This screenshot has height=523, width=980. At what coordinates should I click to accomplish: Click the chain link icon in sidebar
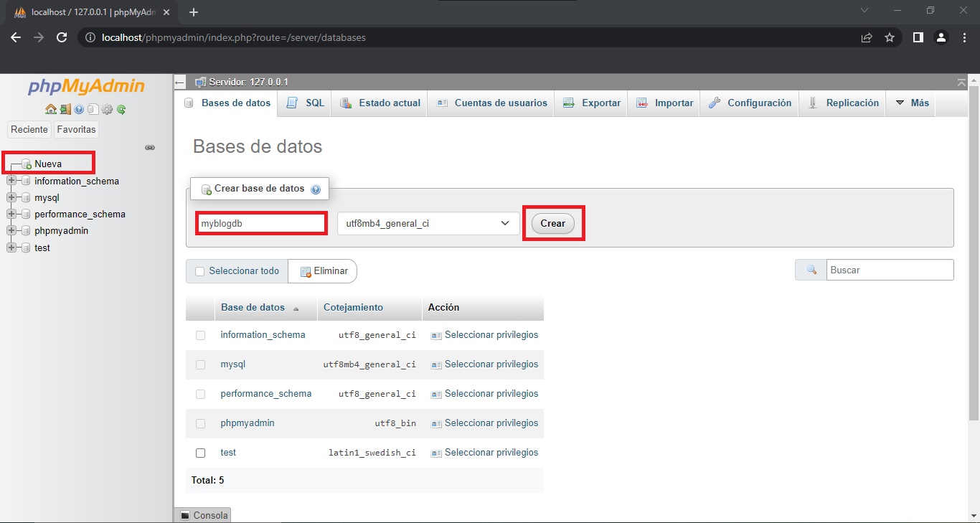point(150,147)
